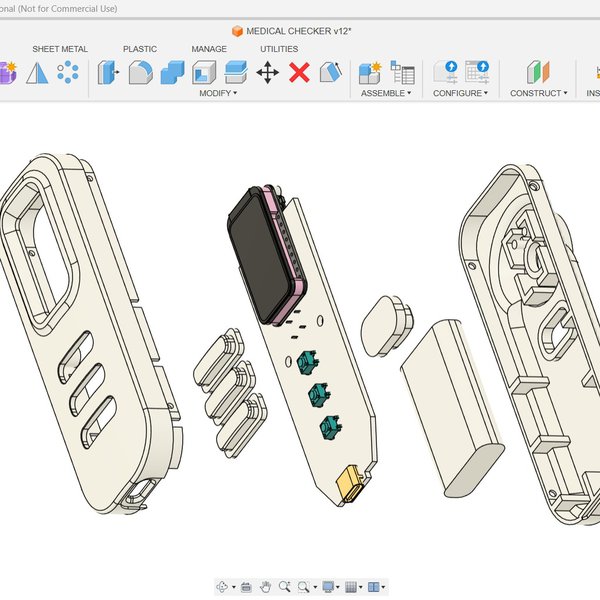Select the rear housing shell on the right
600x600 pixels.
coord(532,344)
